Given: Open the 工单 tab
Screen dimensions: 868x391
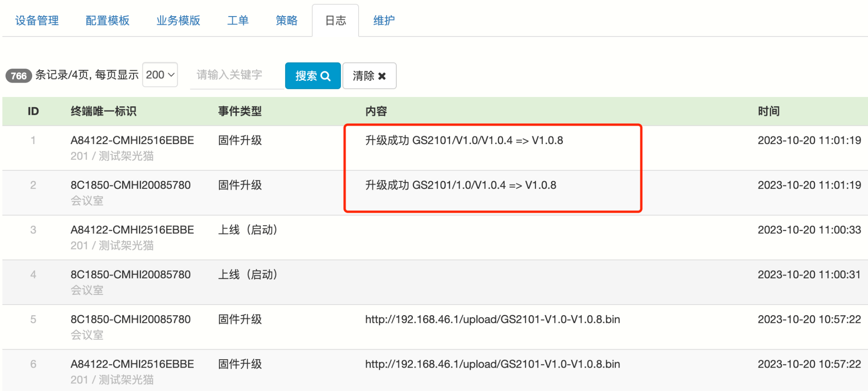Looking at the screenshot, I should coord(237,20).
